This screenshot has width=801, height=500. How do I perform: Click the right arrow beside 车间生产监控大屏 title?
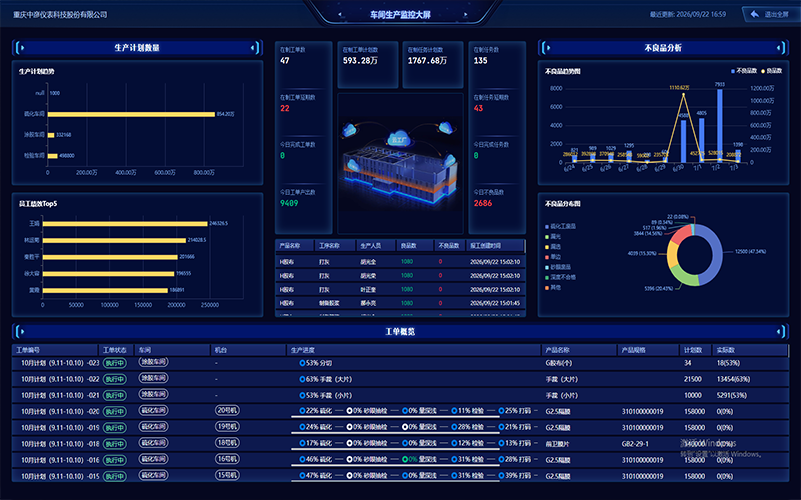click(465, 14)
